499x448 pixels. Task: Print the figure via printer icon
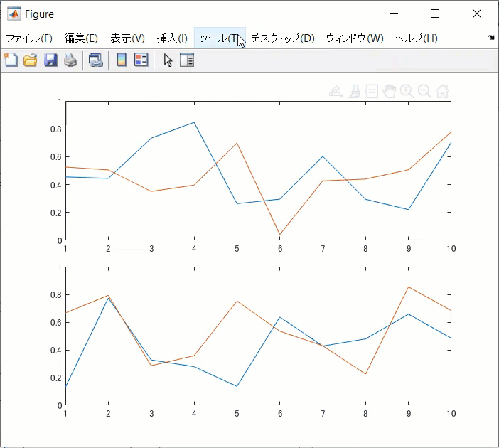click(70, 60)
